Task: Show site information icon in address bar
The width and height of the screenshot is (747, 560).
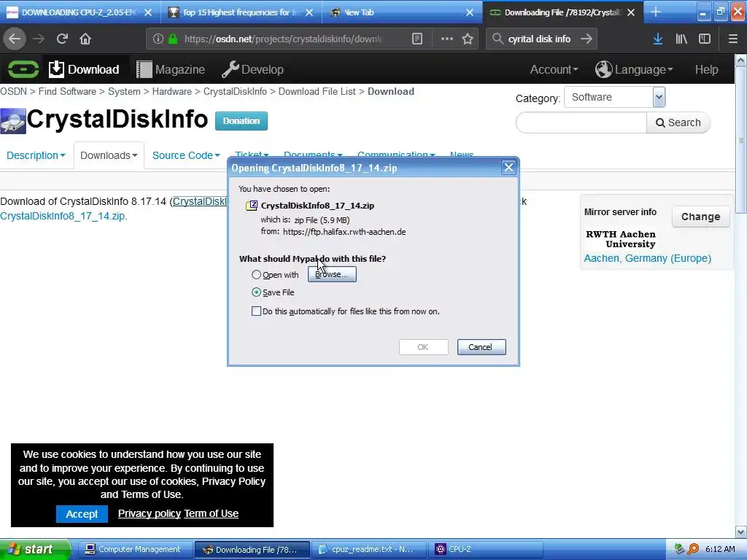Action: [x=158, y=39]
